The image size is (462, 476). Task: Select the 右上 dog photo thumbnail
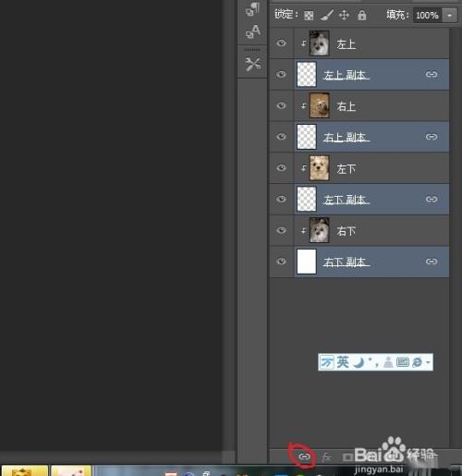coord(320,105)
